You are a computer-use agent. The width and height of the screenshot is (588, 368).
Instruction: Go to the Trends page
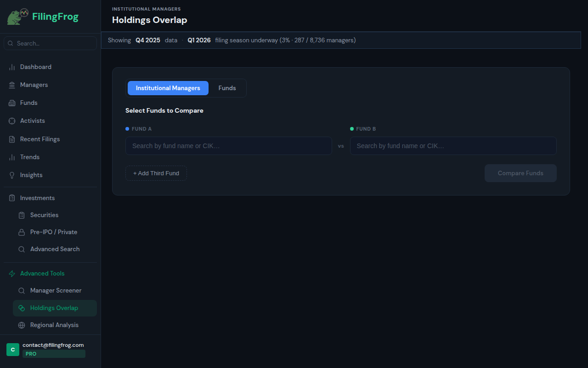(x=30, y=157)
